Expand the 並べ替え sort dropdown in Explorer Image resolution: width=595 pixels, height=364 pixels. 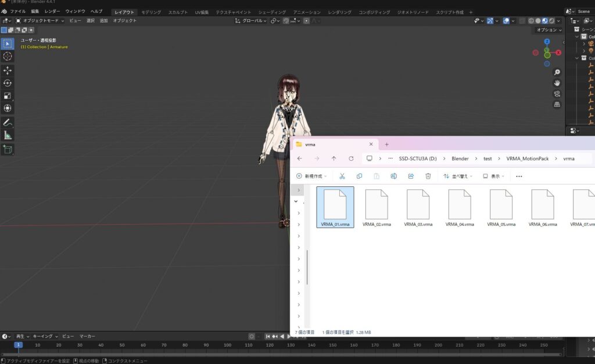pyautogui.click(x=458, y=176)
